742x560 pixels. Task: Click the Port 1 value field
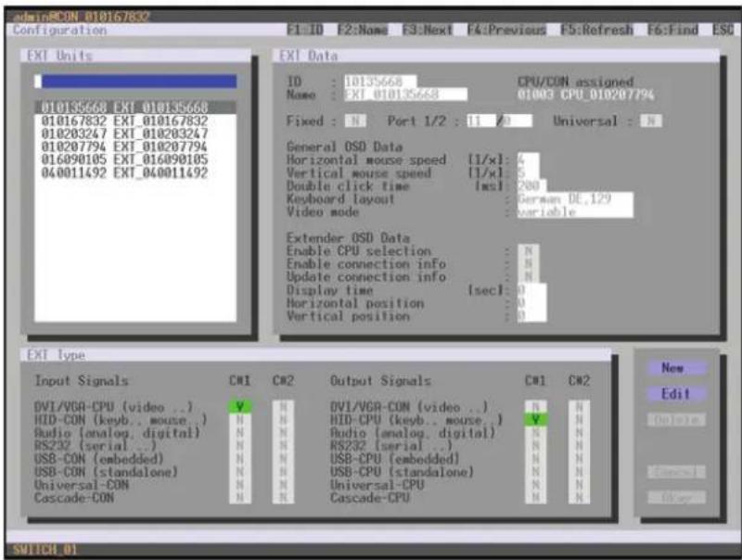[x=480, y=121]
